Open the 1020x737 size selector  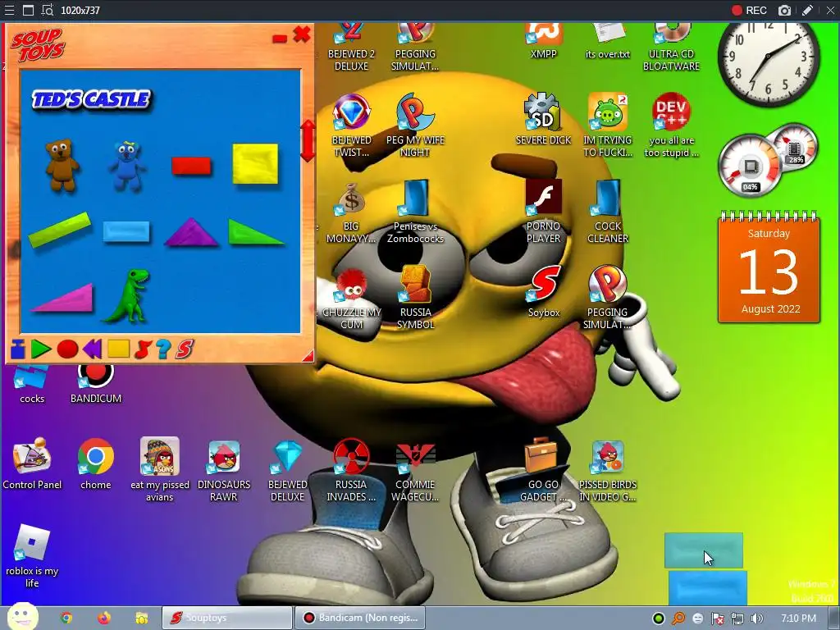pyautogui.click(x=80, y=10)
